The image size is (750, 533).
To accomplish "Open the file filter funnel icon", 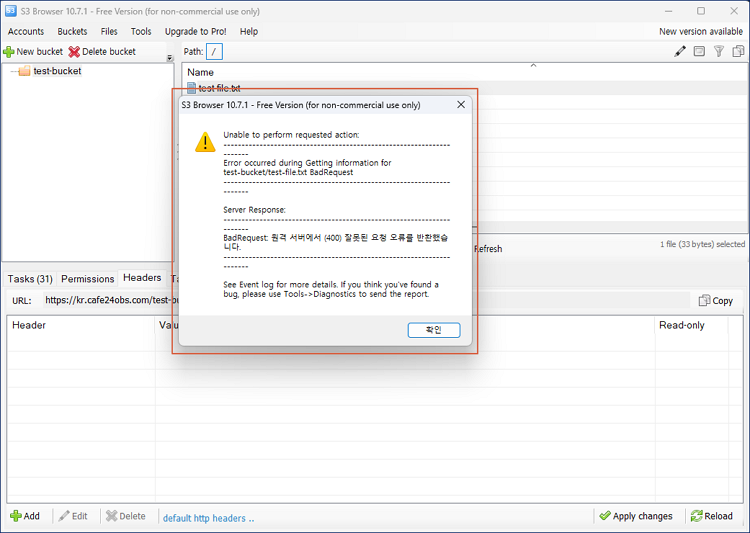I will tap(718, 51).
